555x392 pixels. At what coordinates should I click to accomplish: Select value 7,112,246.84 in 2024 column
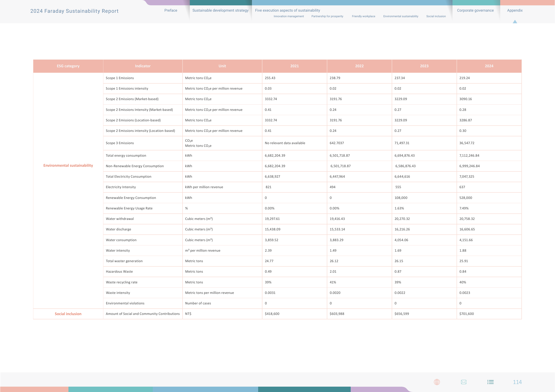(x=469, y=156)
